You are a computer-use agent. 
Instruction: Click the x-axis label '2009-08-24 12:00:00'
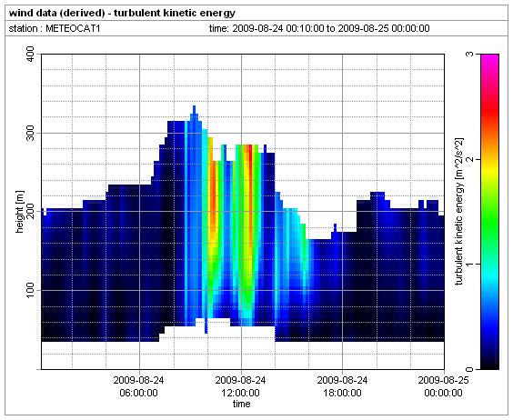point(241,386)
